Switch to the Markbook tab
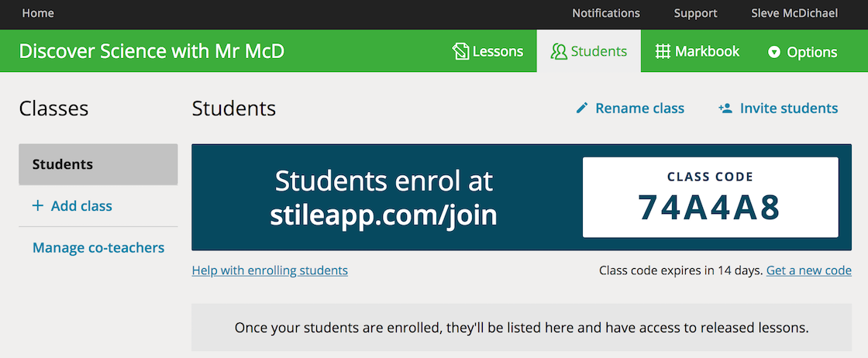 coord(697,51)
